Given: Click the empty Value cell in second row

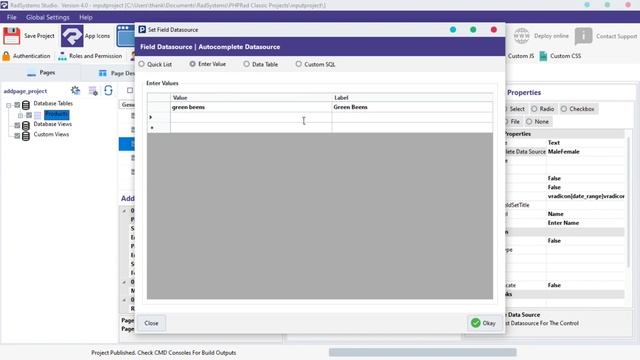Looking at the screenshot, I should 251,117.
